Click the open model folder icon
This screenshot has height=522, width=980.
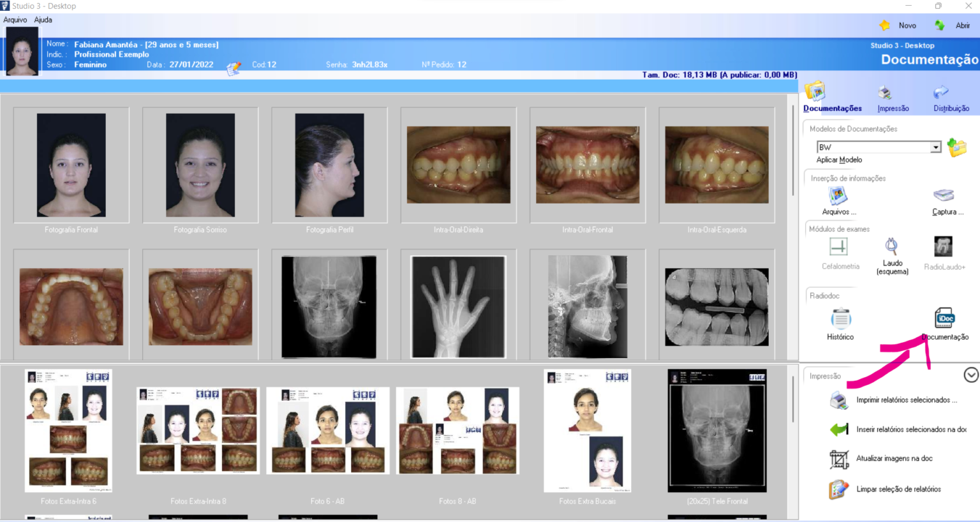click(x=956, y=147)
